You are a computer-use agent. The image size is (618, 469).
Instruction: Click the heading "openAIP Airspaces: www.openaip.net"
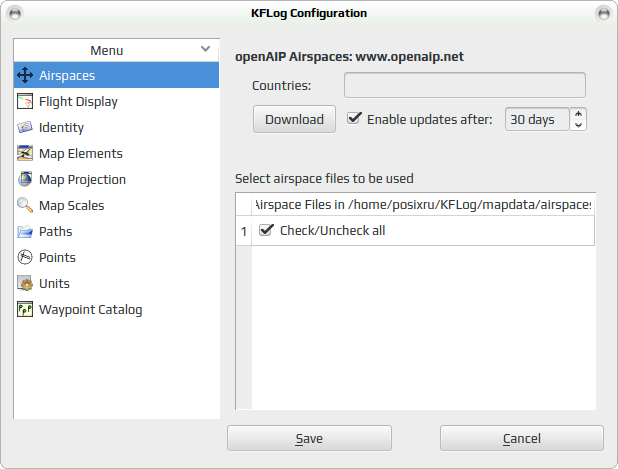pyautogui.click(x=349, y=57)
